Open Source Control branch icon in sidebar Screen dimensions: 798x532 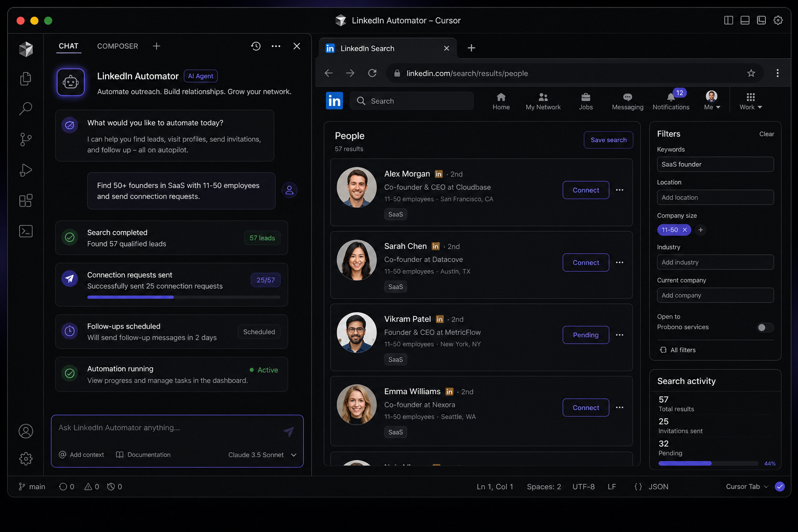[25, 139]
